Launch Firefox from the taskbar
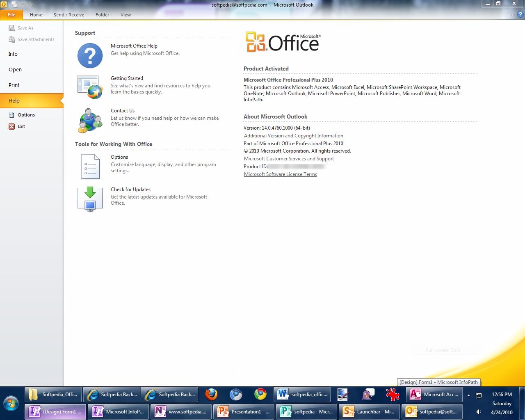Screen dimensions: 525x420 (x=211, y=395)
